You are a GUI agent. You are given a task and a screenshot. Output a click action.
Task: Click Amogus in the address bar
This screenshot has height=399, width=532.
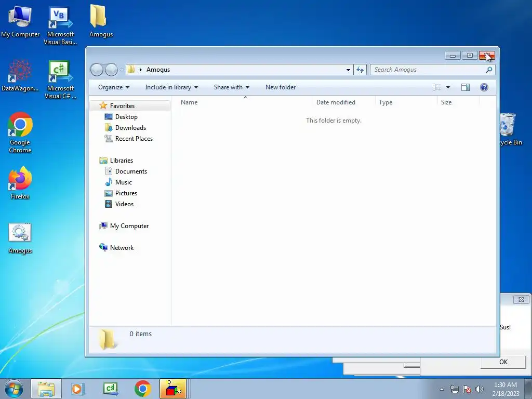coord(158,70)
